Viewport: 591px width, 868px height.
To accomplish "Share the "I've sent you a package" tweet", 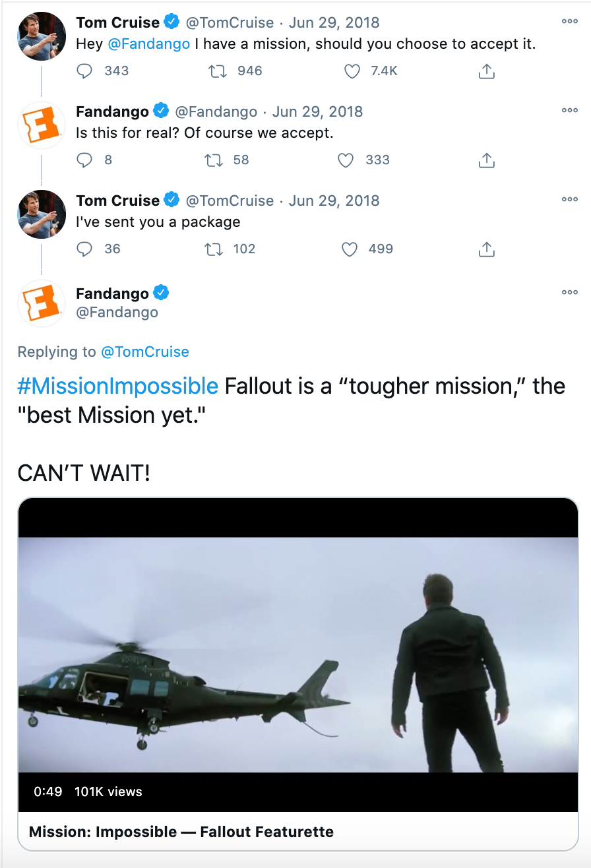I will coord(486,249).
